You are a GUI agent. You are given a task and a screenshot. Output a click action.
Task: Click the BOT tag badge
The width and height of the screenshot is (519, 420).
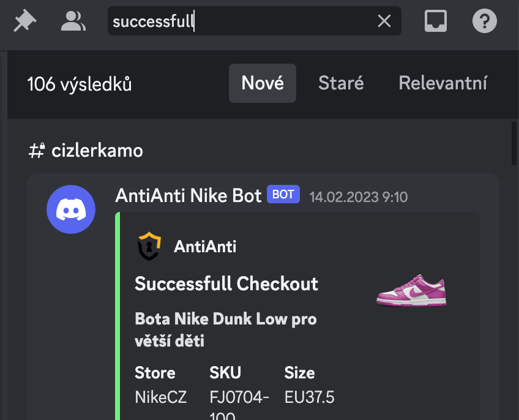[x=283, y=194]
